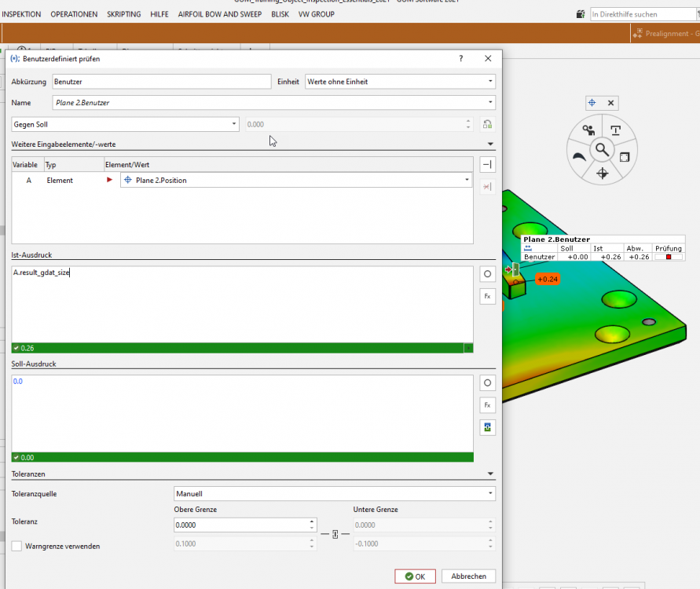
Task: Enable the Warngrenze verwenden checkbox
Action: [x=17, y=546]
